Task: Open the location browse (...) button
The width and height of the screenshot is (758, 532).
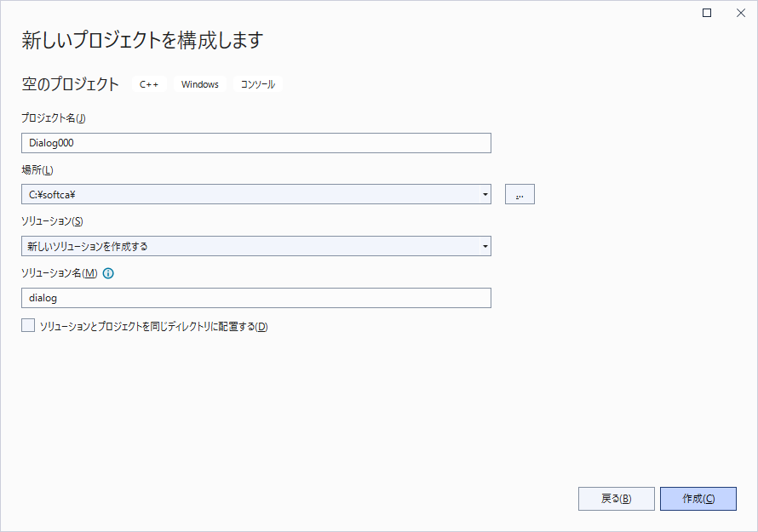Action: pyautogui.click(x=520, y=195)
